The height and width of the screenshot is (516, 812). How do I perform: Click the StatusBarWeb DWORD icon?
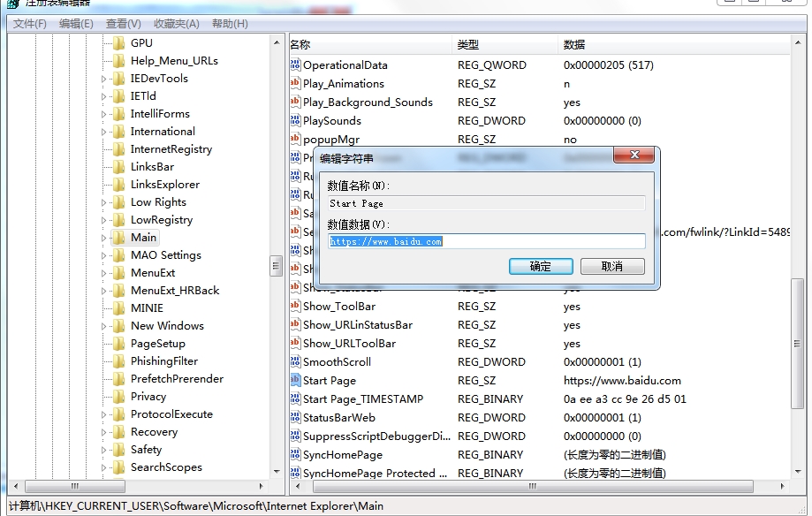coord(295,418)
